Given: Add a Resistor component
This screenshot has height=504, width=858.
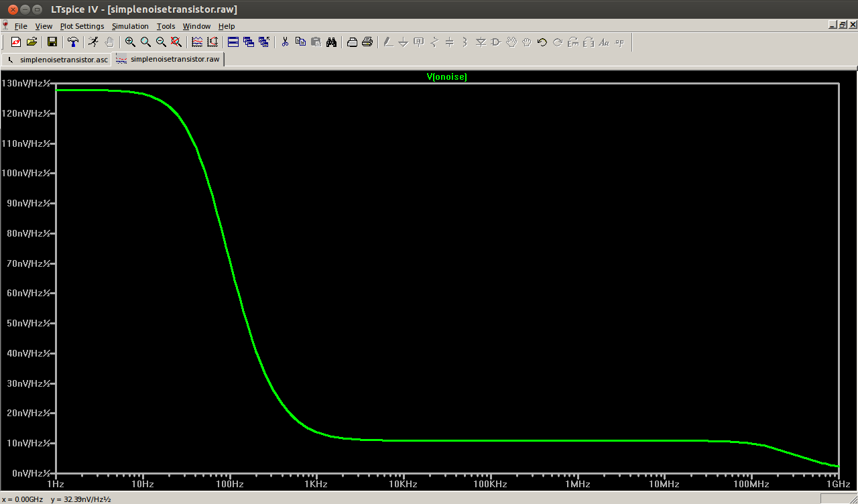Looking at the screenshot, I should click(434, 42).
